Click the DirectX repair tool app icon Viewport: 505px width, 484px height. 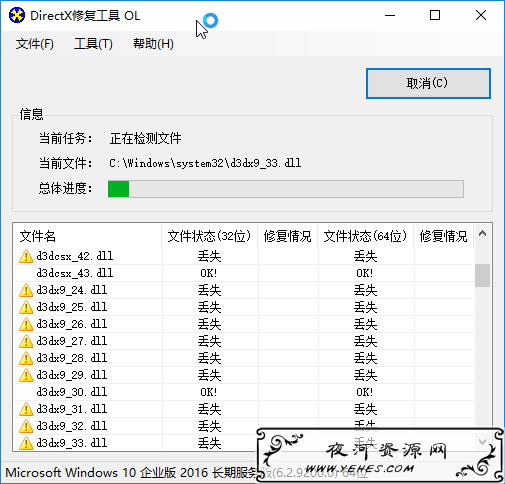click(x=17, y=15)
